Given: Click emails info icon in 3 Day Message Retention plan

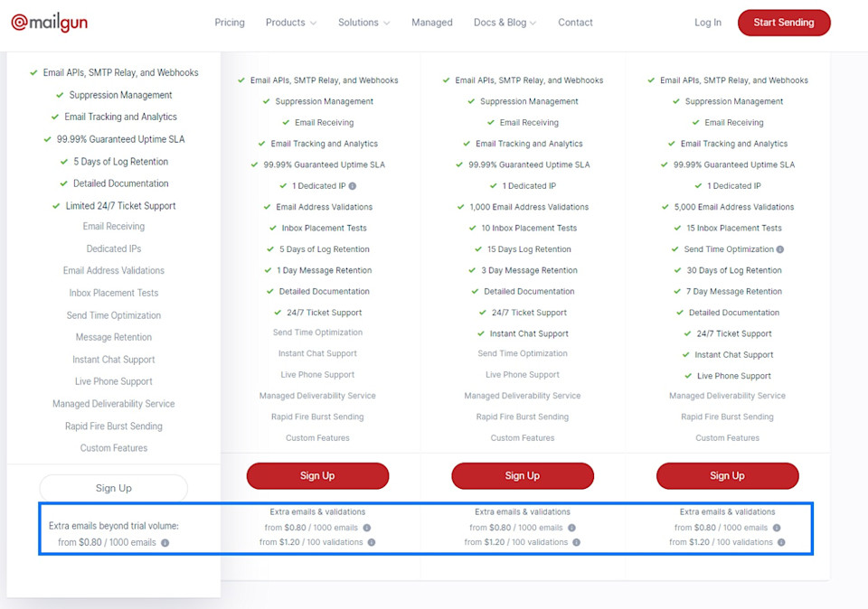Looking at the screenshot, I should 571,529.
